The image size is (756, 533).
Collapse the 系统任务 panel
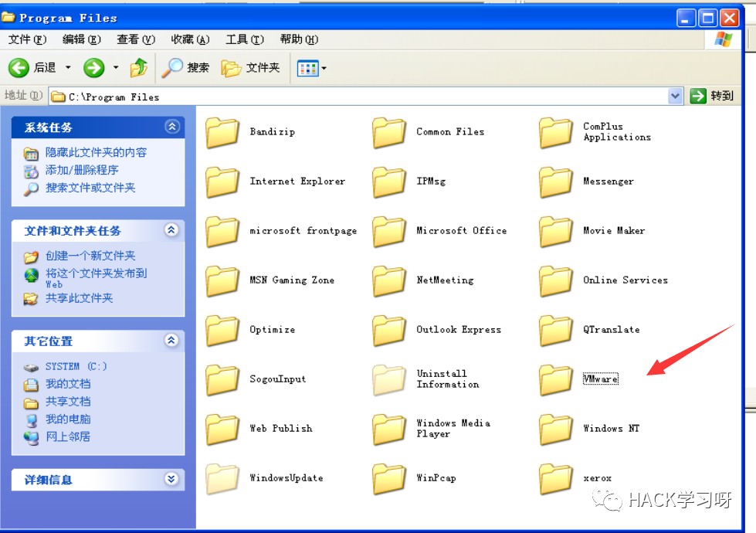172,127
